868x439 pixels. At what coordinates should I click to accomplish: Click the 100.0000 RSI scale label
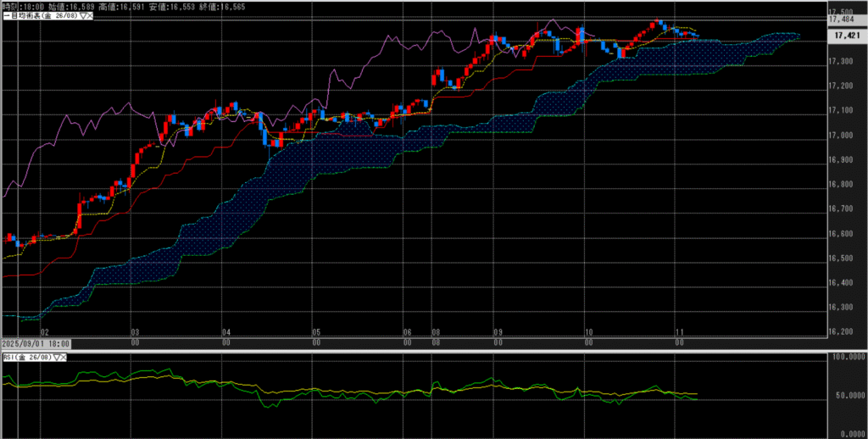click(848, 358)
